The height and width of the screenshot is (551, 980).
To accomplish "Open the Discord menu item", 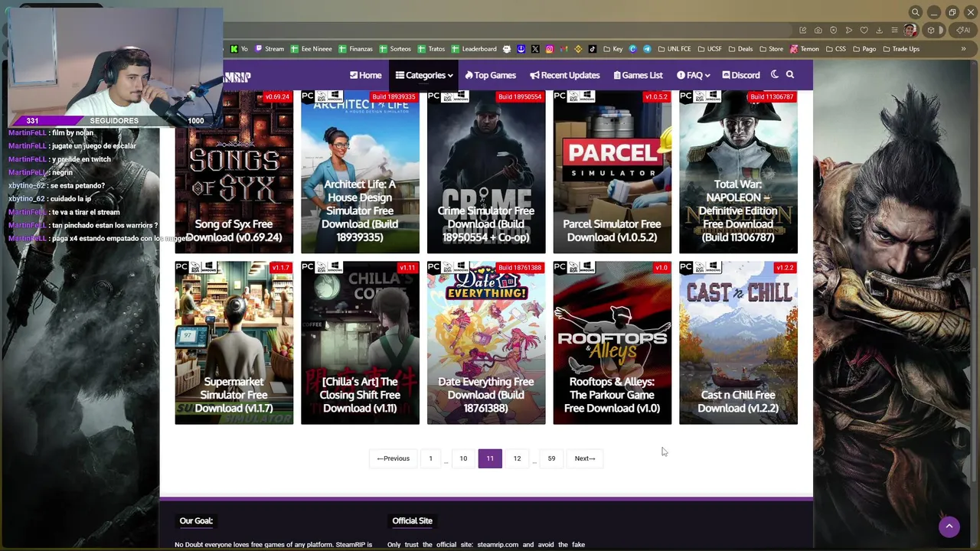I will (x=741, y=75).
